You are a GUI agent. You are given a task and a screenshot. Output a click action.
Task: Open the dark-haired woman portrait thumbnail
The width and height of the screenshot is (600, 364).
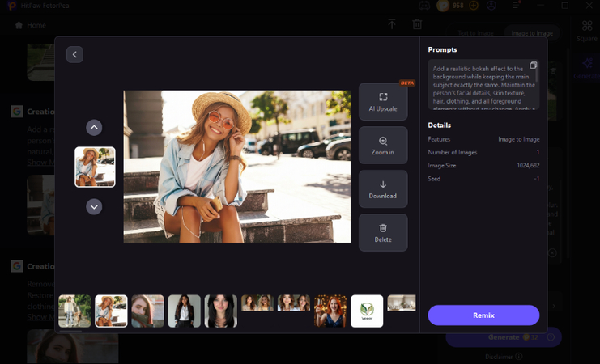[x=221, y=311]
